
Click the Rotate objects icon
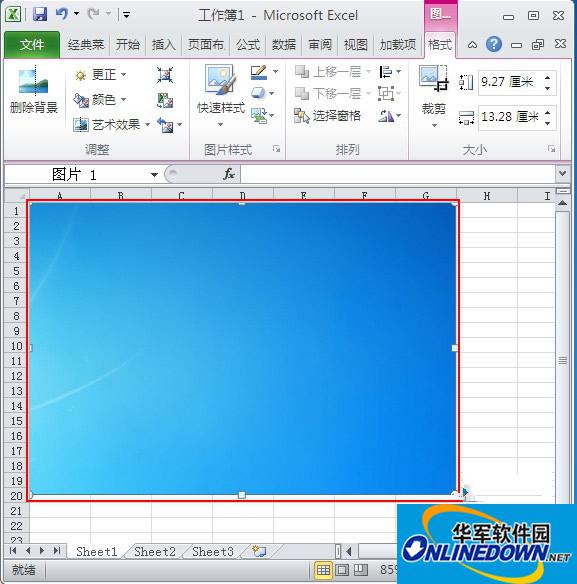tap(386, 116)
